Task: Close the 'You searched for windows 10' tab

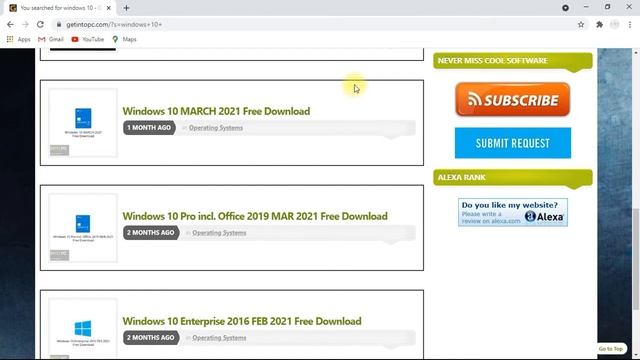Action: 109,8
